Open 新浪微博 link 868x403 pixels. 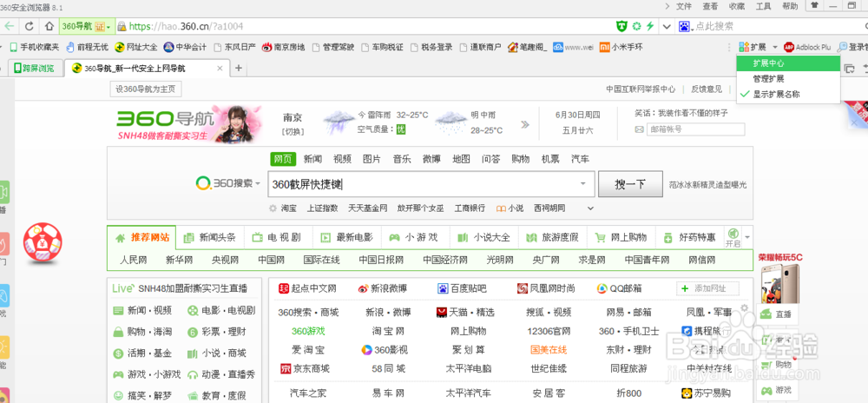[383, 288]
